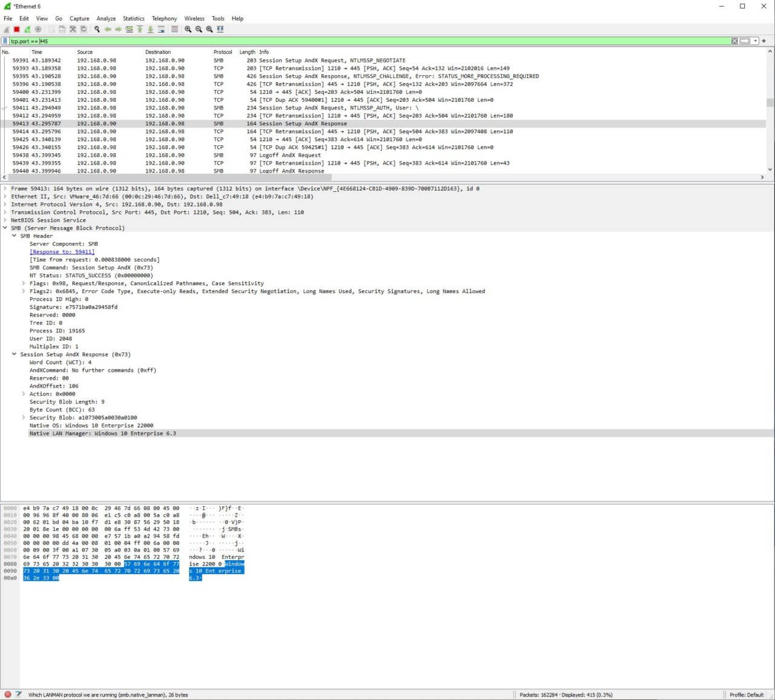Open the expert information red circle icon
Screen dimensions: 775x700
click(x=8, y=695)
